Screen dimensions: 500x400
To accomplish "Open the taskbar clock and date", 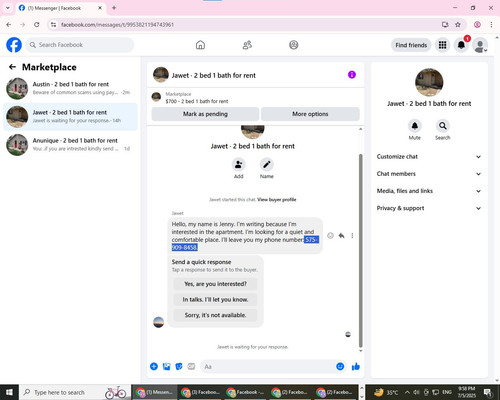I will pyautogui.click(x=466, y=392).
